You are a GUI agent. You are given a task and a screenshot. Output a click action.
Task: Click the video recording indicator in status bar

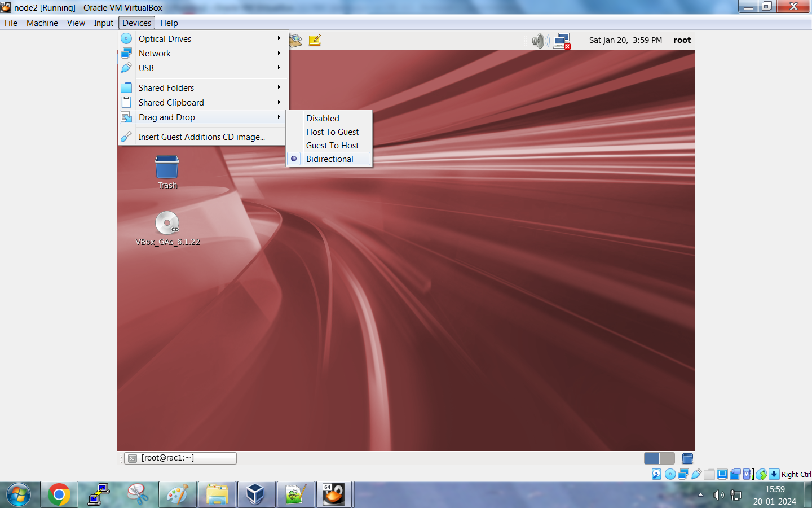click(x=735, y=474)
